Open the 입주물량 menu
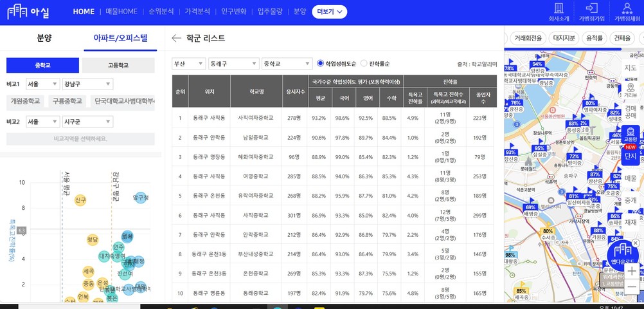This screenshot has width=644, height=309. point(270,12)
